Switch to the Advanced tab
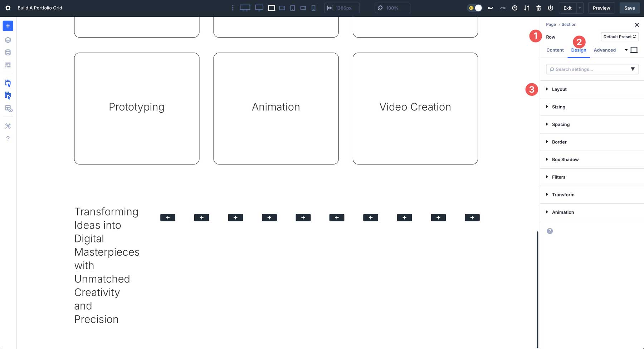This screenshot has width=644, height=349. pos(605,50)
